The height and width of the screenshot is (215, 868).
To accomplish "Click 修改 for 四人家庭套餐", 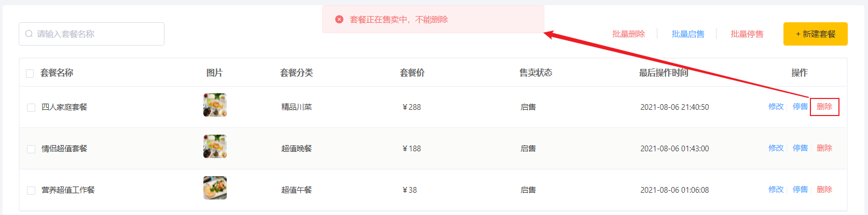I will coord(776,106).
